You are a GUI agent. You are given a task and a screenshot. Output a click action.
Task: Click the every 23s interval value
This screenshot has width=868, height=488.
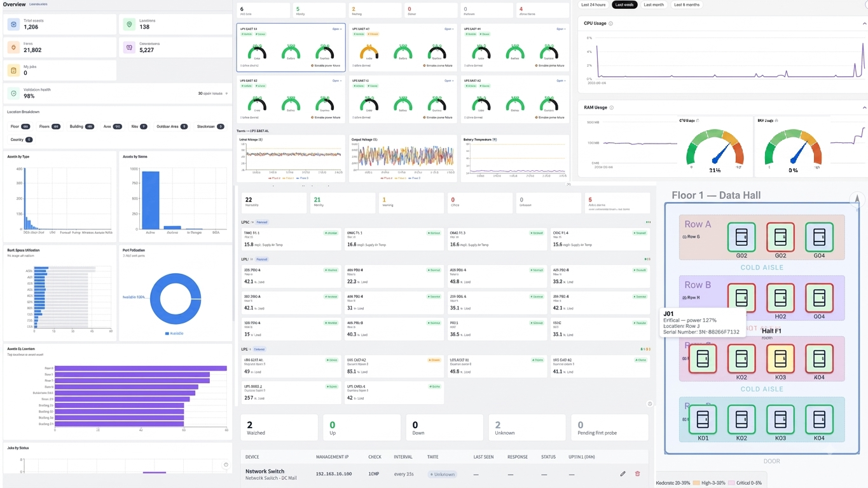pos(404,474)
